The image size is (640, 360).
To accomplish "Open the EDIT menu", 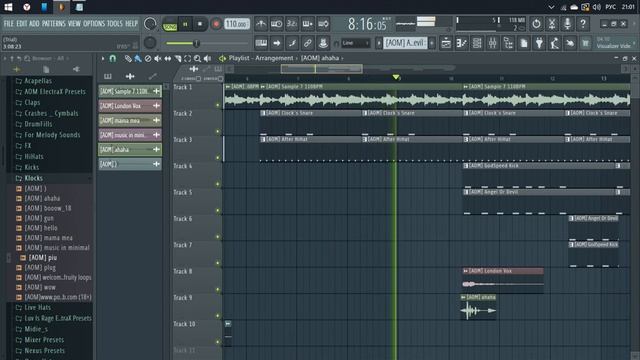I will (x=22, y=24).
